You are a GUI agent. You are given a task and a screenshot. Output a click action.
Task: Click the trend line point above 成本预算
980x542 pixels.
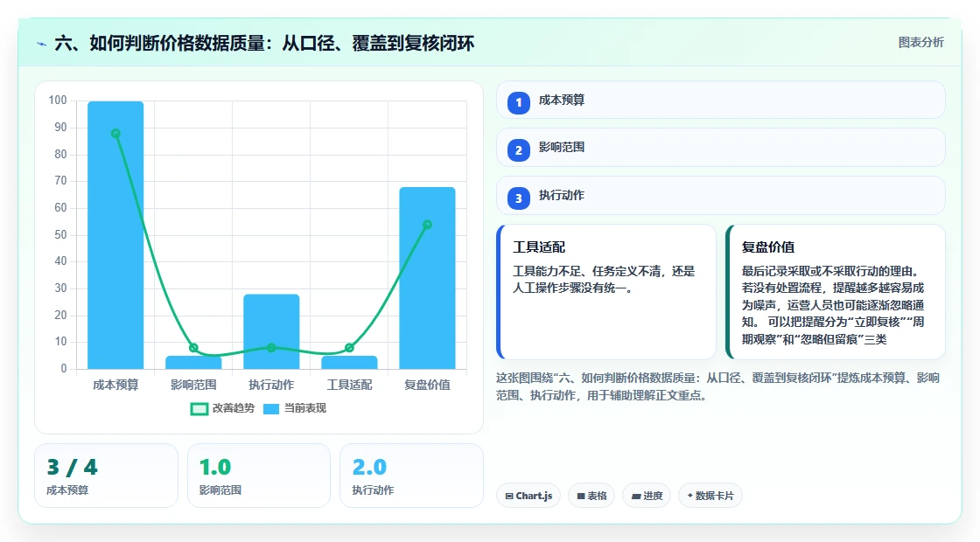(x=115, y=134)
